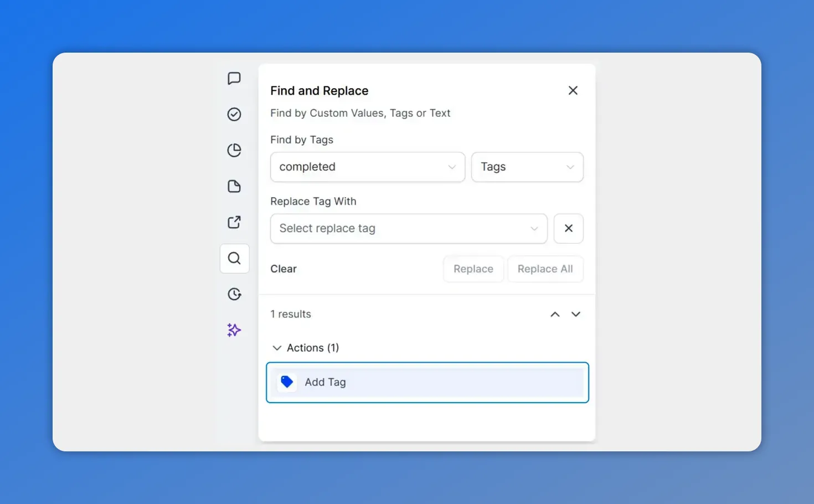The width and height of the screenshot is (814, 504).
Task: Select the checkmark status icon in sidebar
Action: click(234, 114)
